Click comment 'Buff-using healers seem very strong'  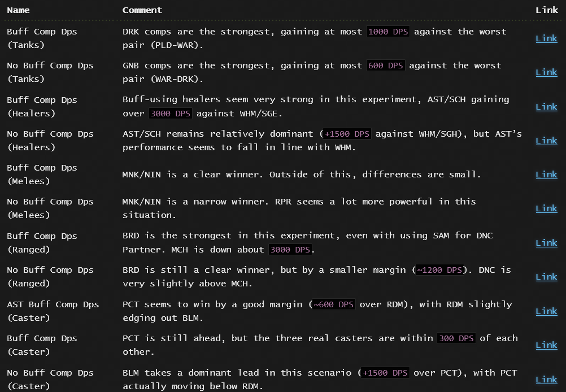[x=316, y=107]
